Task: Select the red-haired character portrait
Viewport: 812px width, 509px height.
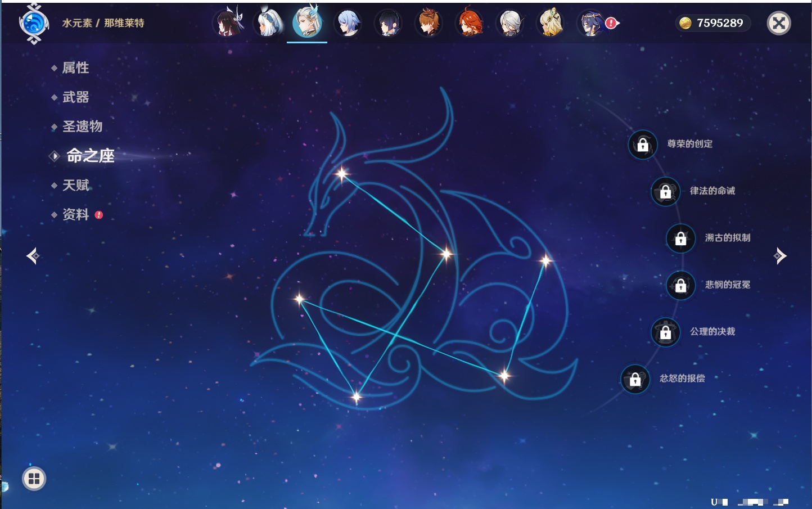Action: point(469,23)
